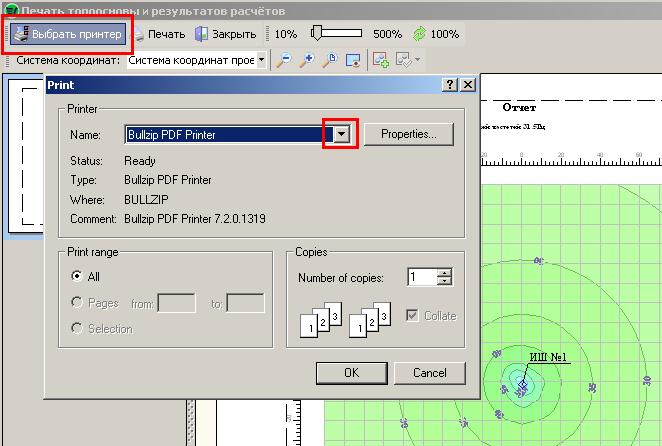Click the zoom in magnifier icon
The width and height of the screenshot is (662, 446).
[307, 61]
